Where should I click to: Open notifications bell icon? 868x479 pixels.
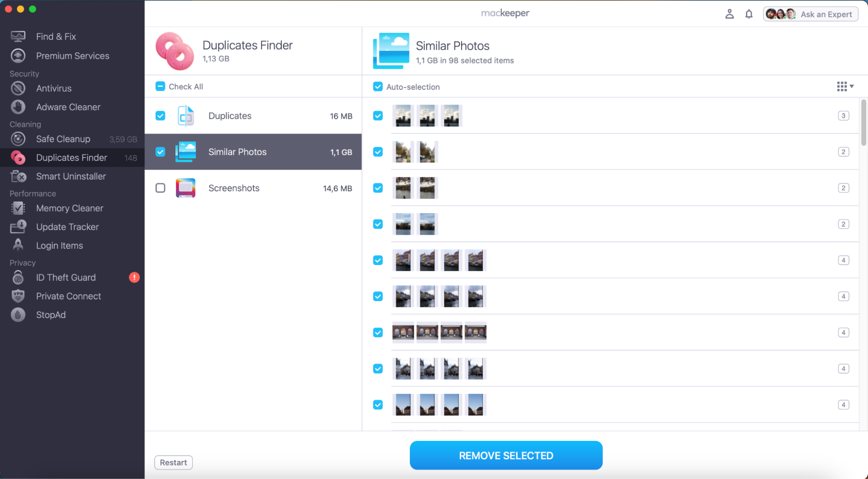pyautogui.click(x=749, y=14)
